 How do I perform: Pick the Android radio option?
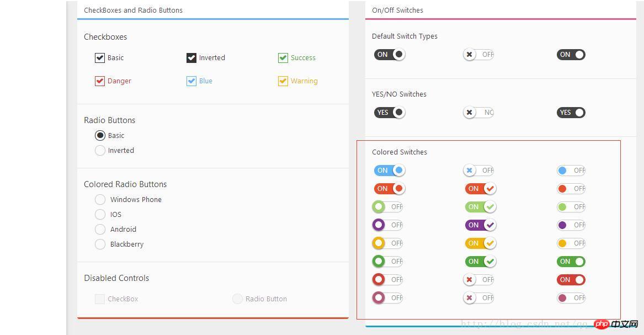click(x=100, y=229)
